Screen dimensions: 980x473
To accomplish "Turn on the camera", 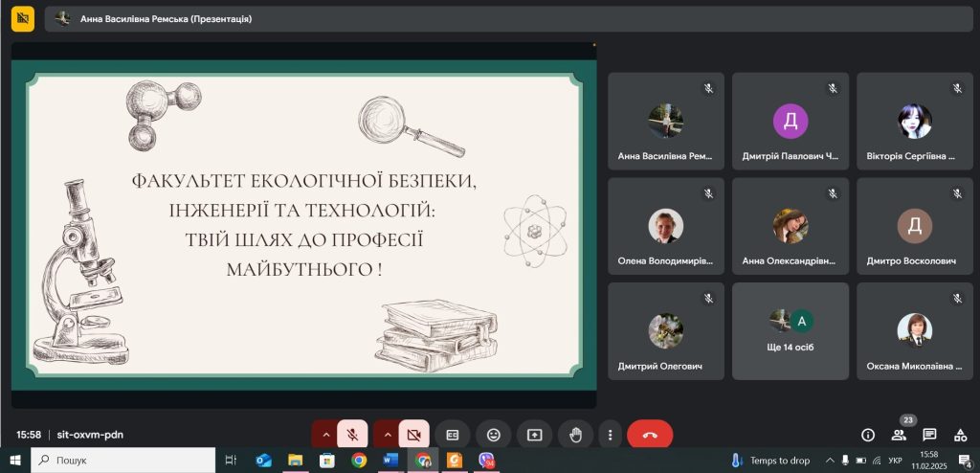I will 413,435.
